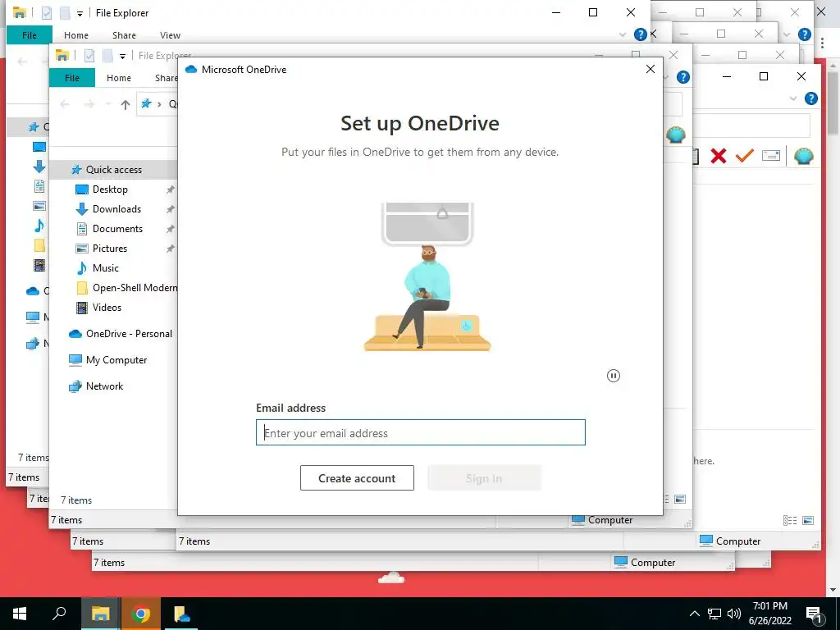Open notification center on taskbar
840x630 pixels.
point(814,614)
